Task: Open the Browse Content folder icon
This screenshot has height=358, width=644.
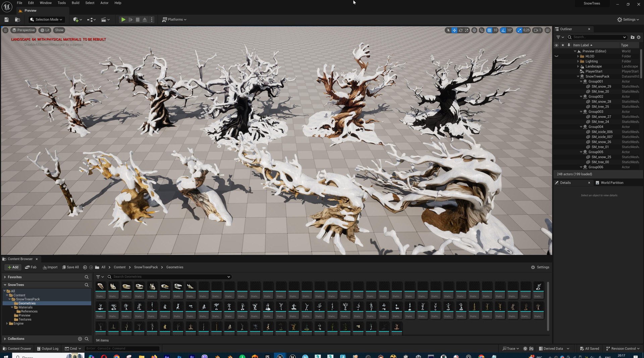Action: [x=17, y=19]
